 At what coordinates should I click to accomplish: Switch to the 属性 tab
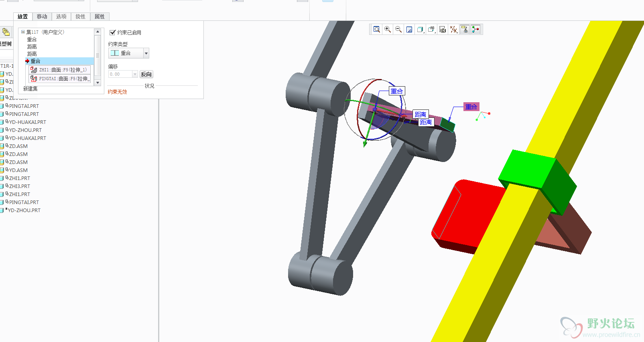[x=100, y=16]
